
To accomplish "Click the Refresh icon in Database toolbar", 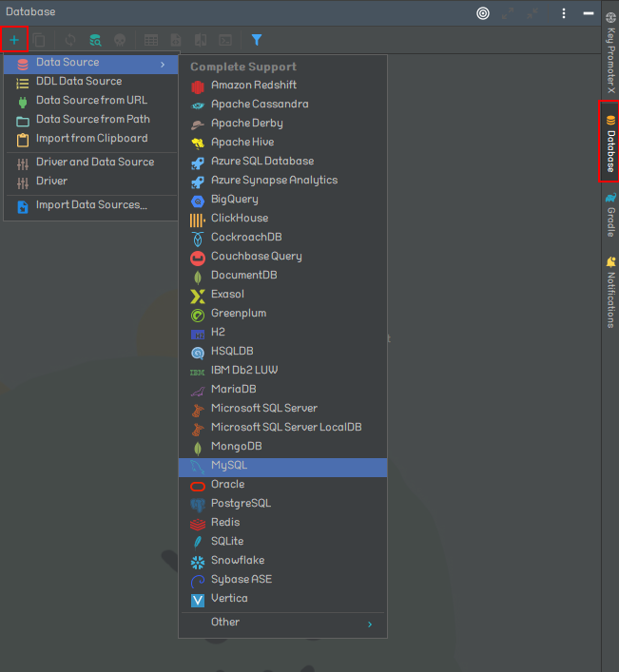I will [x=70, y=40].
